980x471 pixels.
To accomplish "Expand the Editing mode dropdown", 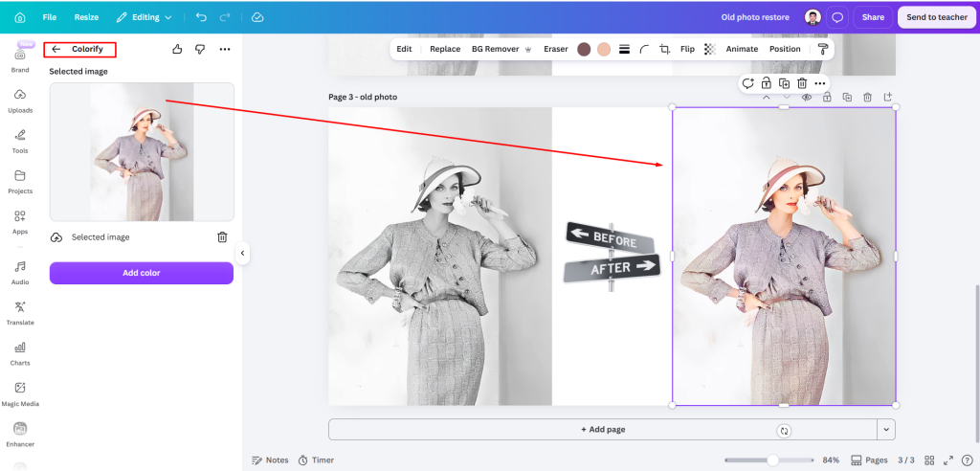I will pos(145,17).
